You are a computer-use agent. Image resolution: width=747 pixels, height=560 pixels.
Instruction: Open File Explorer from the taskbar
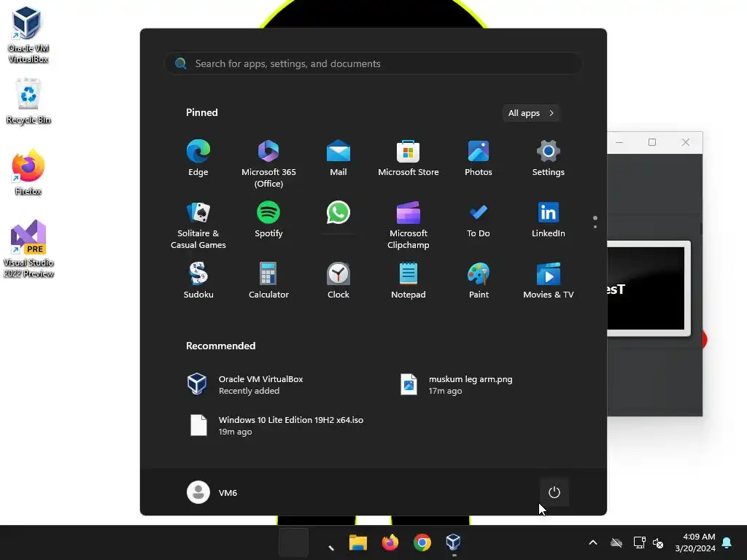pyautogui.click(x=357, y=542)
